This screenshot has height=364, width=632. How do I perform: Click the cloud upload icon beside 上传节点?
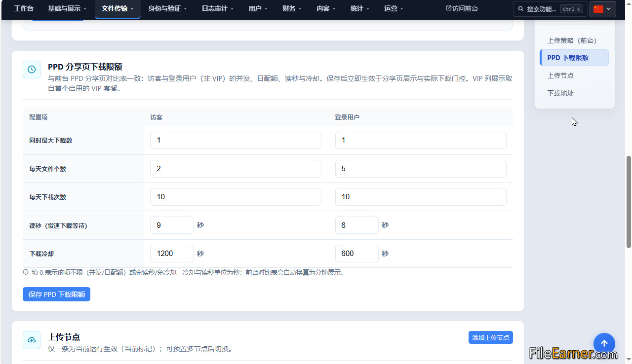pyautogui.click(x=32, y=340)
